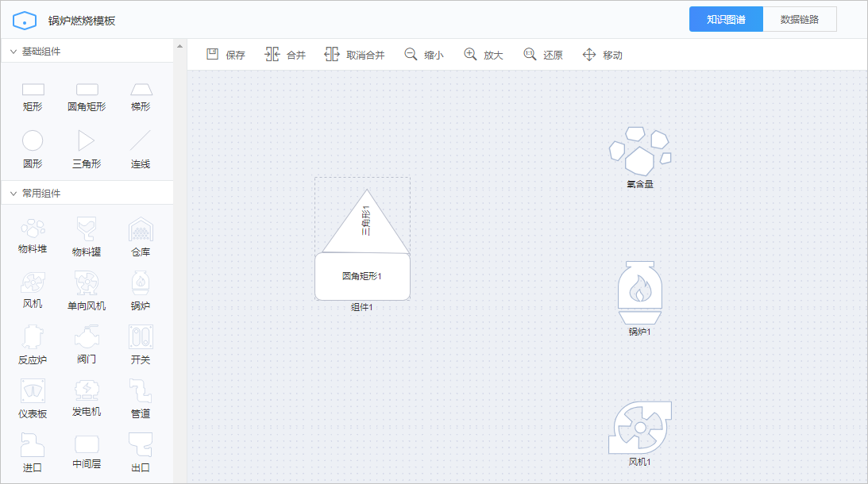Select the 锅炉1 boiler node on canvas

[x=640, y=298]
